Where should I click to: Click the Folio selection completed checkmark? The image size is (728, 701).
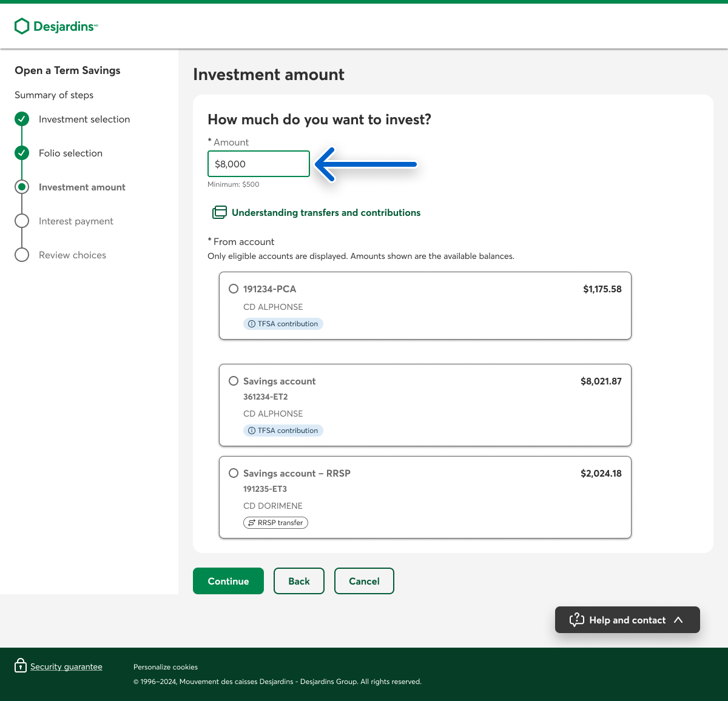pos(22,153)
